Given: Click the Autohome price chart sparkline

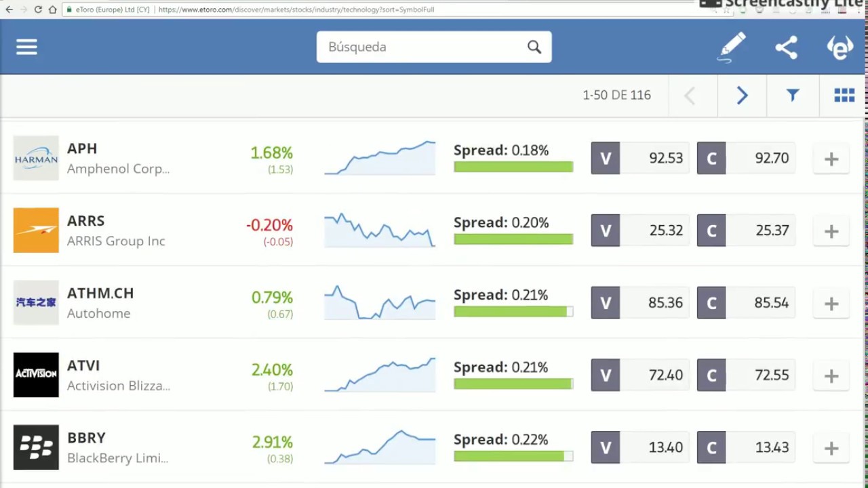Looking at the screenshot, I should (x=380, y=302).
